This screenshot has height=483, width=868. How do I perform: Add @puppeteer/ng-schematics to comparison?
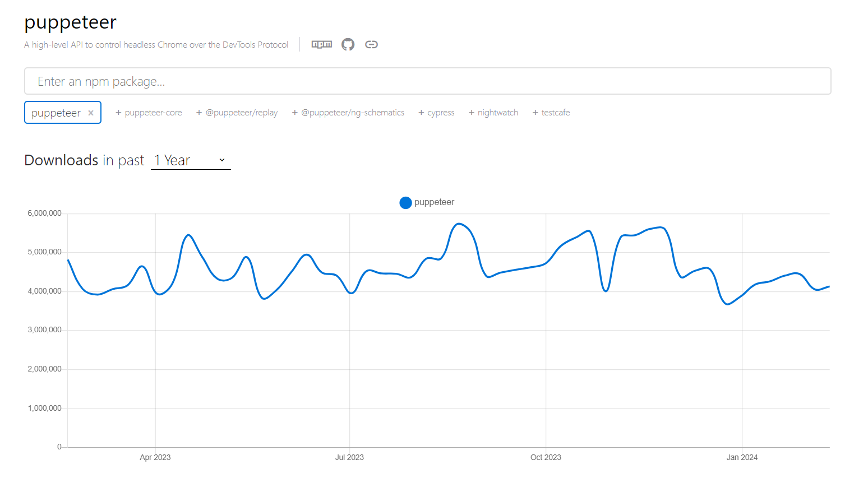coord(348,113)
